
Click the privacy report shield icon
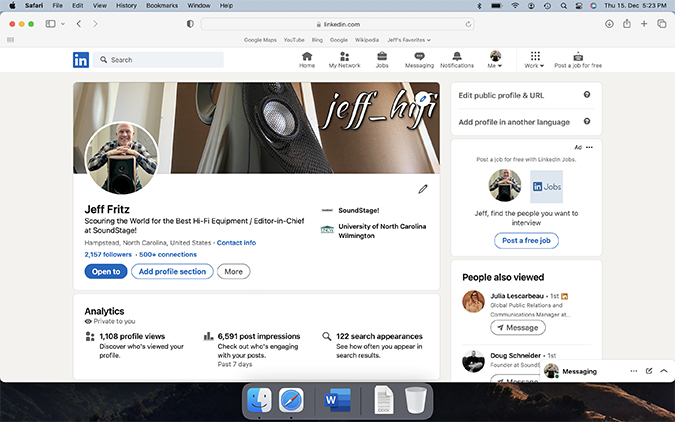[x=190, y=24]
